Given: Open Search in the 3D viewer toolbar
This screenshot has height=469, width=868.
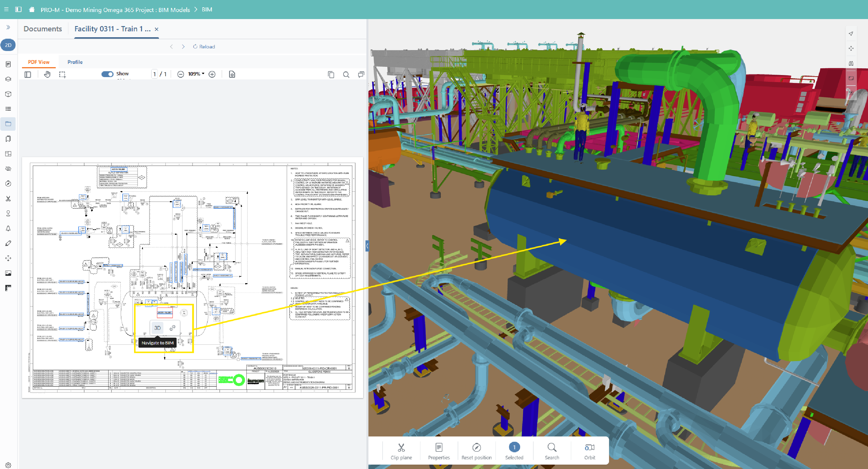Looking at the screenshot, I should click(x=552, y=451).
